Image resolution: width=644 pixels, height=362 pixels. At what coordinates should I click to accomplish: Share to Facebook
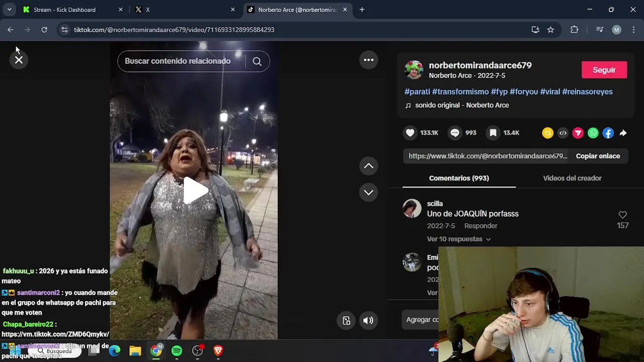608,133
